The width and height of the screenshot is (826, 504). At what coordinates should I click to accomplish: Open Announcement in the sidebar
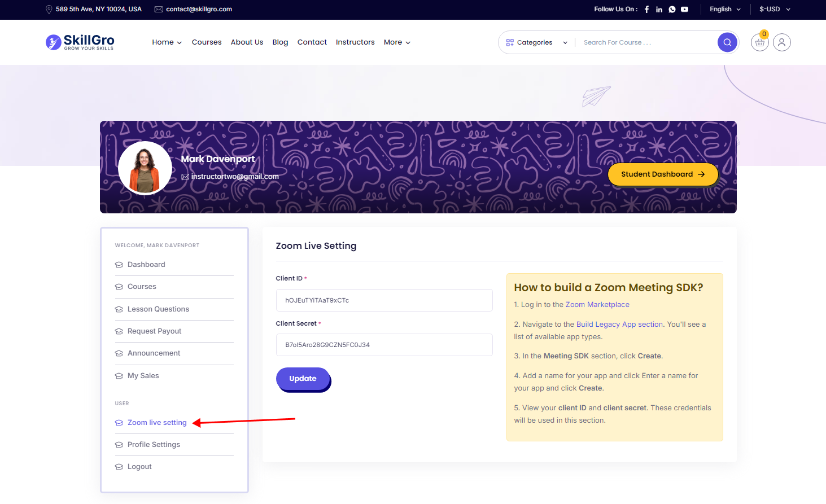[x=154, y=353]
